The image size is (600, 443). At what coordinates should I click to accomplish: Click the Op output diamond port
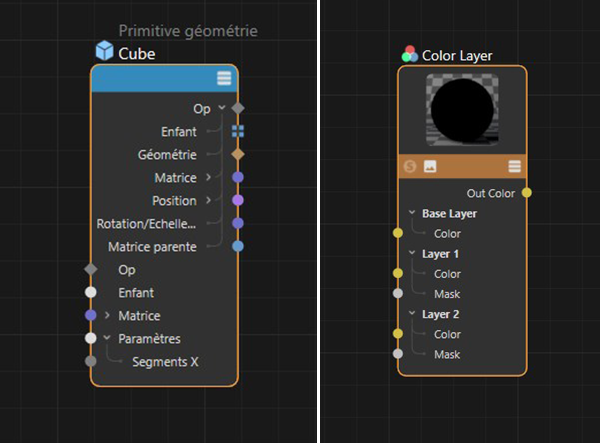pos(237,107)
